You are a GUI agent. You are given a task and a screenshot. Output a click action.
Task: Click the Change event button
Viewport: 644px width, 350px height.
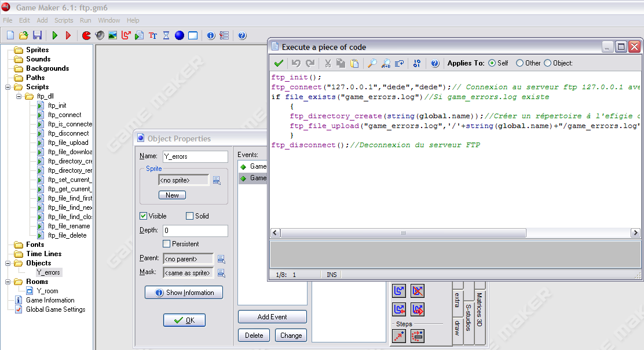pos(291,335)
